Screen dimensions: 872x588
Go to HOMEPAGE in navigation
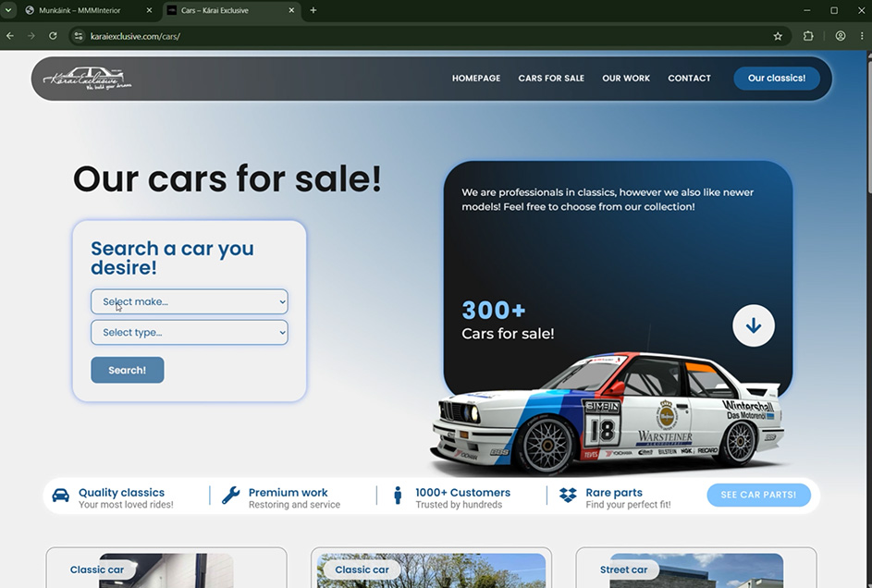pyautogui.click(x=476, y=79)
